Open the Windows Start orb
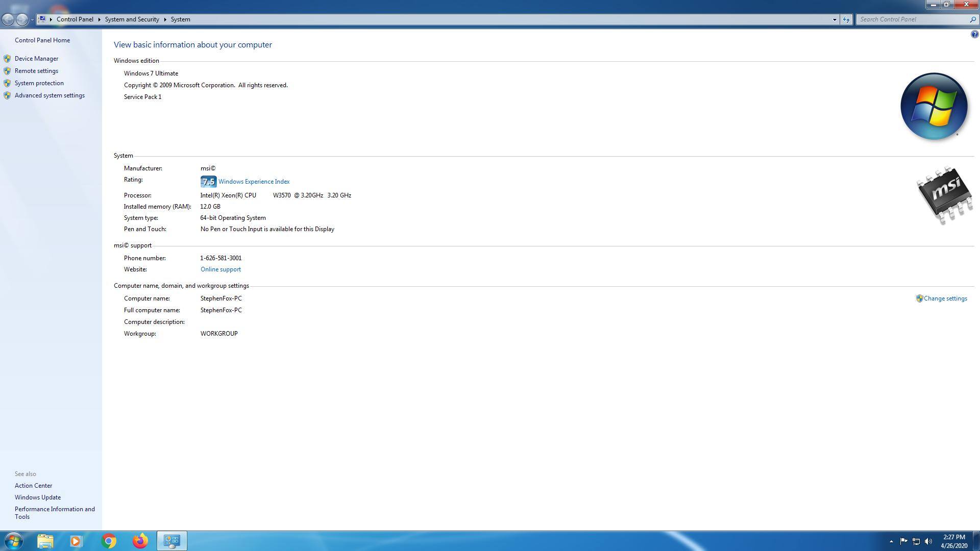Image resolution: width=980 pixels, height=551 pixels. pyautogui.click(x=14, y=541)
